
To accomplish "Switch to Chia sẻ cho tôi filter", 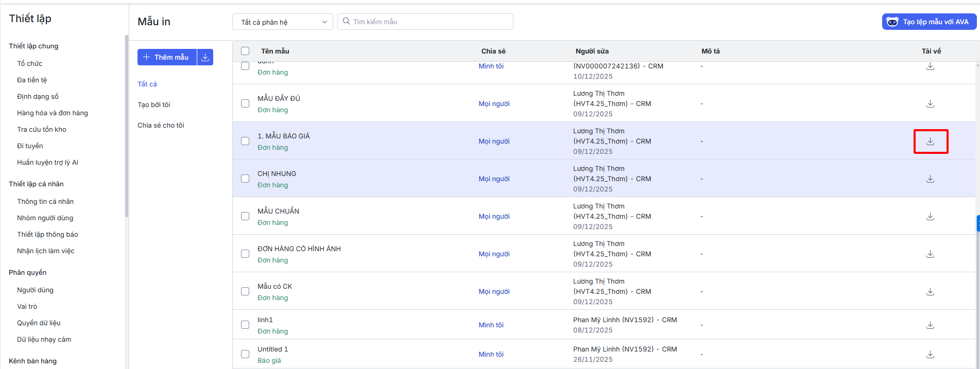I will pos(161,126).
